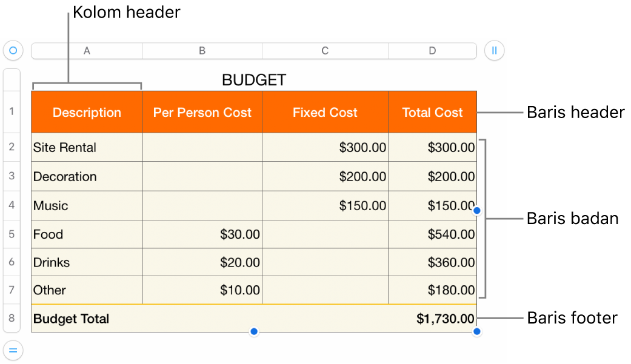Select column C header tab
Image resolution: width=631 pixels, height=364 pixels.
click(325, 51)
